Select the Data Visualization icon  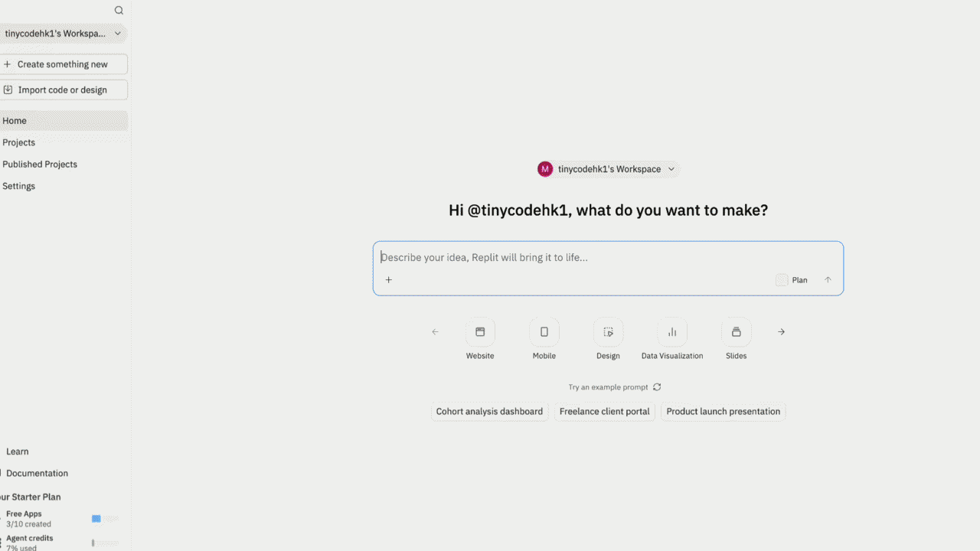(x=671, y=331)
